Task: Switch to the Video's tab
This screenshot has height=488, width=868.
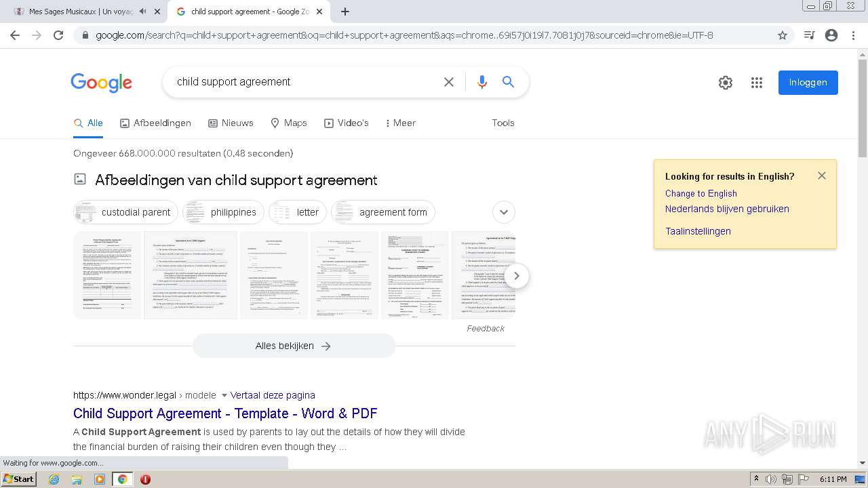Action: pos(347,123)
